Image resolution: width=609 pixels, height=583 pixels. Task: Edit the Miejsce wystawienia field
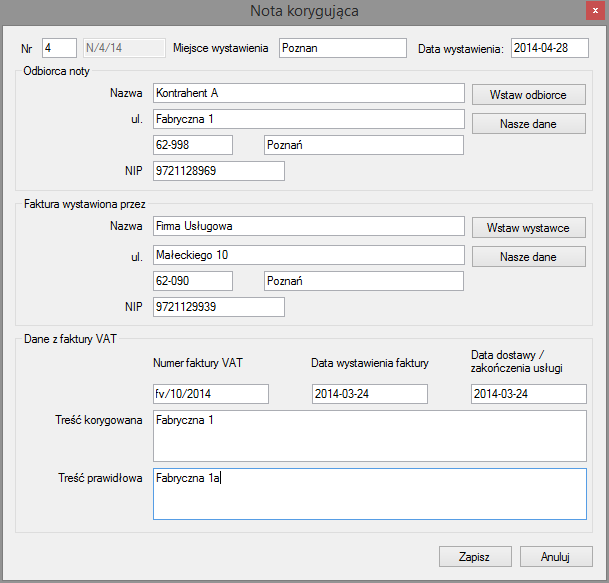(343, 48)
